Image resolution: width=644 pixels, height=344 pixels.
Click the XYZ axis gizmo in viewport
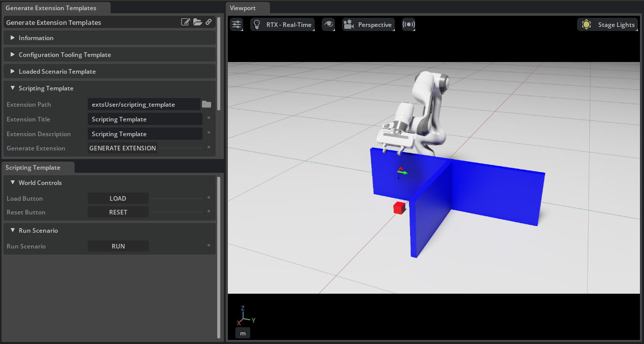click(245, 316)
